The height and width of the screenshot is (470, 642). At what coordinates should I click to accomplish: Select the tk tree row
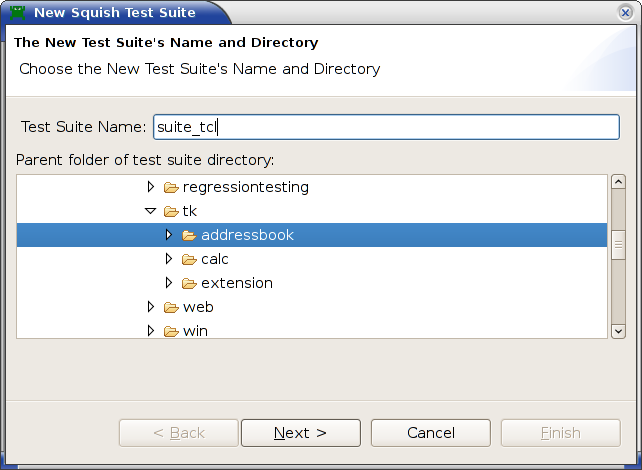pyautogui.click(x=312, y=211)
